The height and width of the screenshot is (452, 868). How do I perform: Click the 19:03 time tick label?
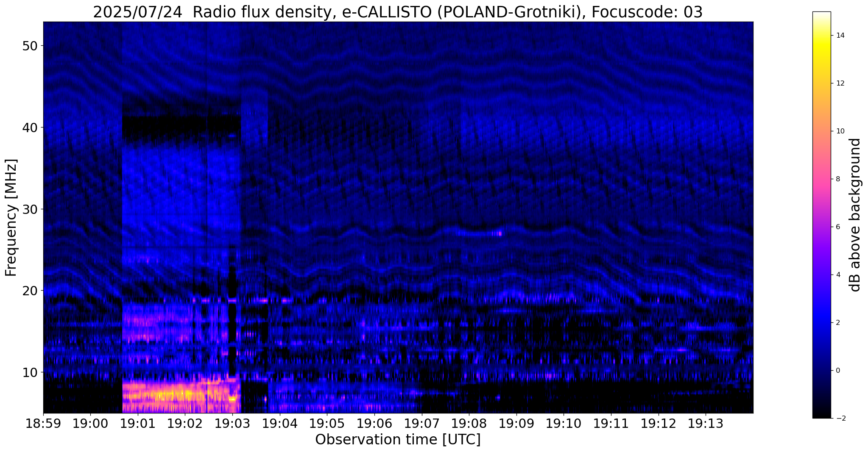click(x=232, y=424)
